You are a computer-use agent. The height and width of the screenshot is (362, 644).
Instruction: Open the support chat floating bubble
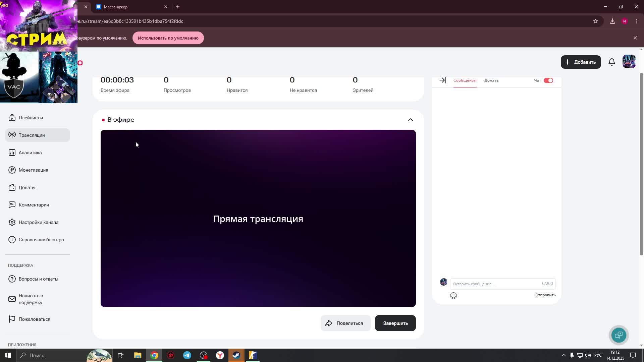tap(619, 335)
